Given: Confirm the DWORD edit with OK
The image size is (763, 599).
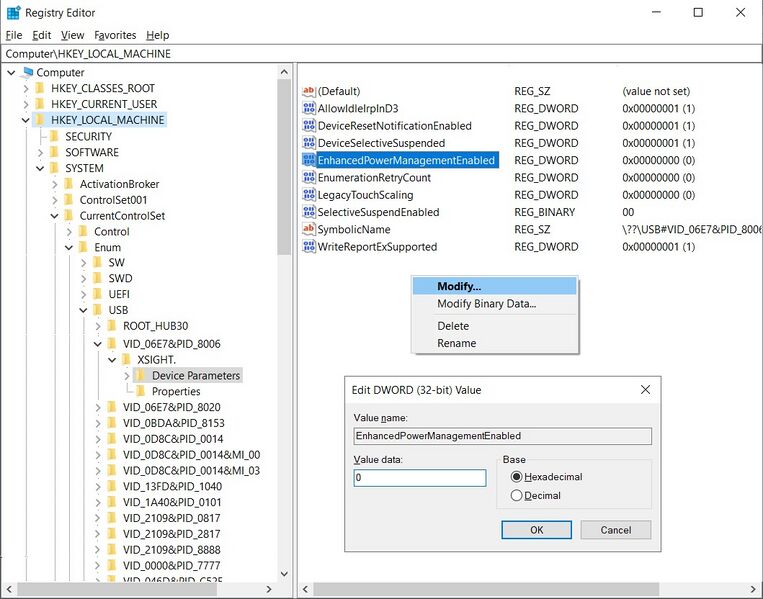Looking at the screenshot, I should pyautogui.click(x=536, y=530).
